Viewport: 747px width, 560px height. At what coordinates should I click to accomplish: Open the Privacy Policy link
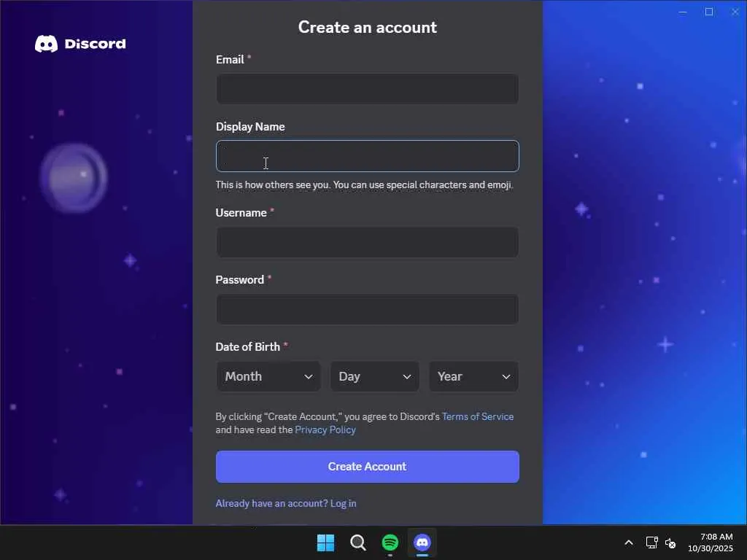coord(325,429)
